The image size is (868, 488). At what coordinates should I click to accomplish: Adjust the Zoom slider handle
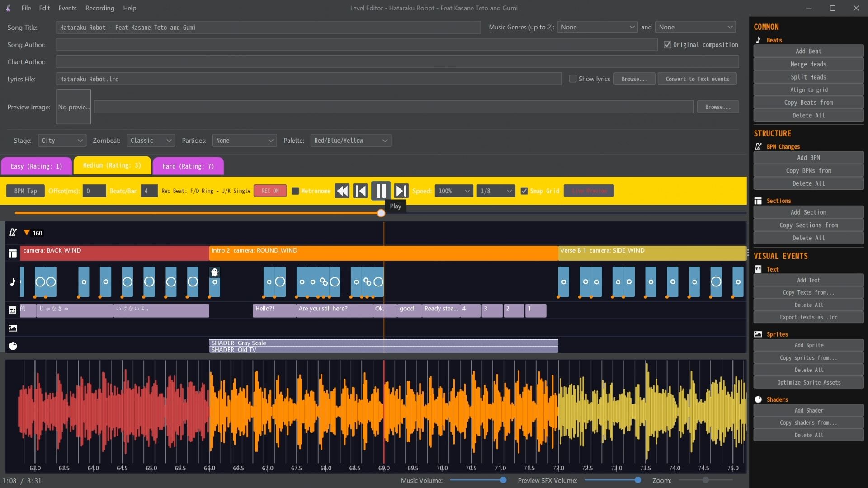click(705, 480)
